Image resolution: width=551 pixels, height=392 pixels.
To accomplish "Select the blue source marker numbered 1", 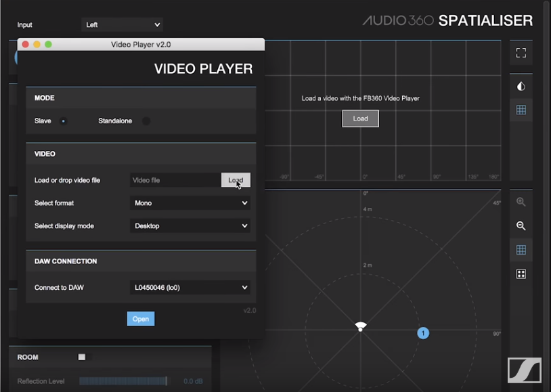I will click(423, 333).
